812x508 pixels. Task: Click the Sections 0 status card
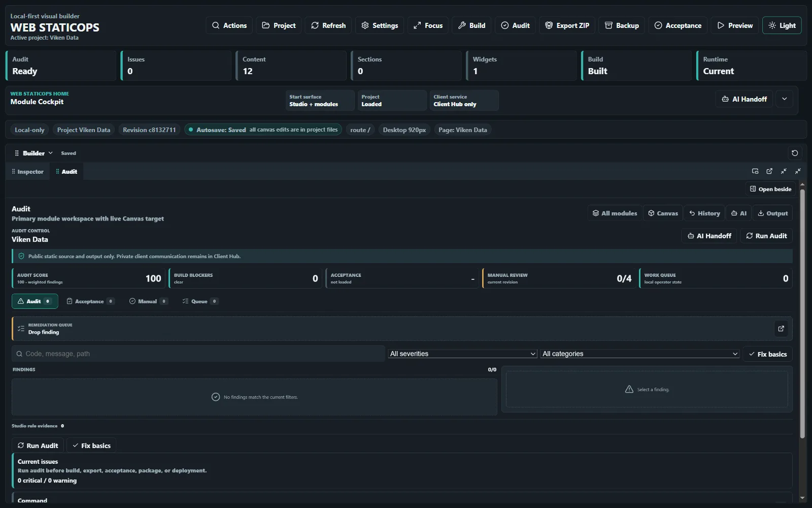click(407, 66)
